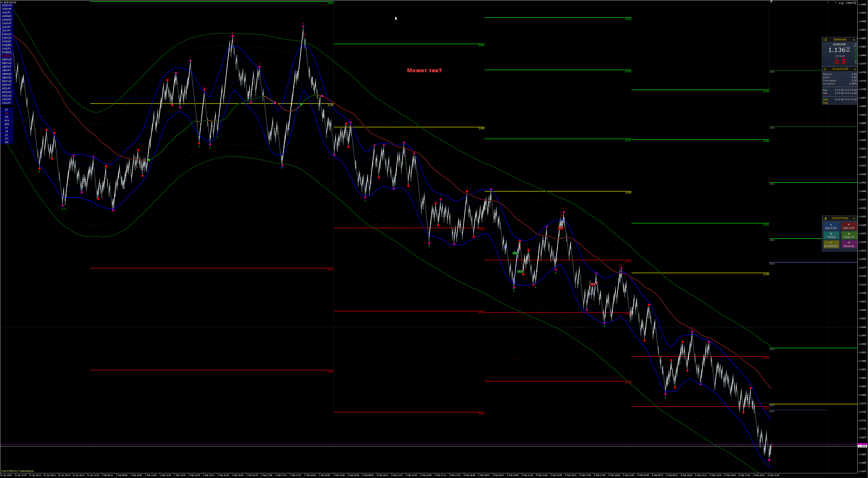
Task: Click the Dashboard info icon
Action: point(825,39)
